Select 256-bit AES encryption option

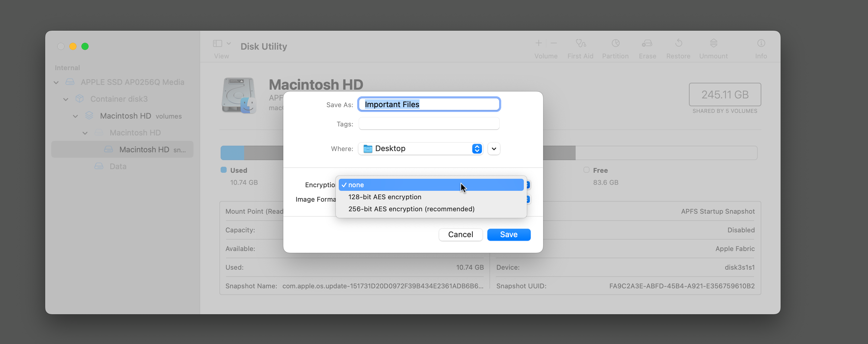(411, 209)
